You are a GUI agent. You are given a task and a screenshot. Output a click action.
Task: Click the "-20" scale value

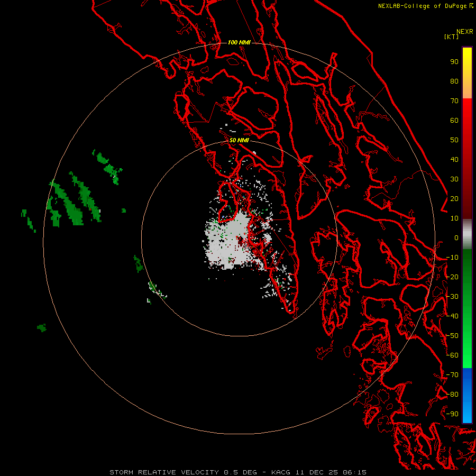452,277
